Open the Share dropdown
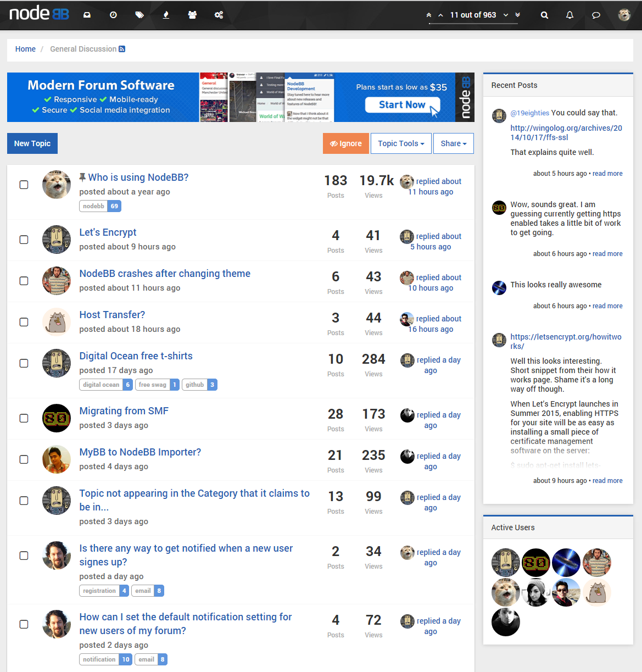Viewport: 642px width, 672px height. coord(453,143)
